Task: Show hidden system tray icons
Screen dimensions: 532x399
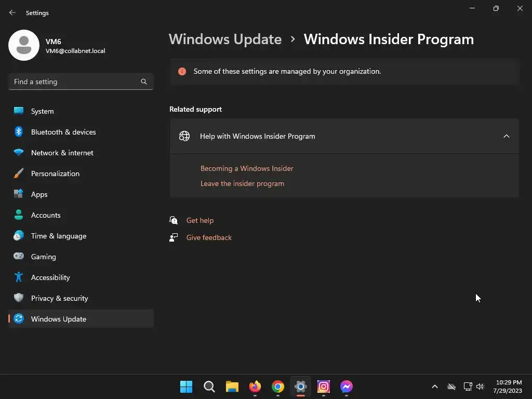Action: (435, 387)
